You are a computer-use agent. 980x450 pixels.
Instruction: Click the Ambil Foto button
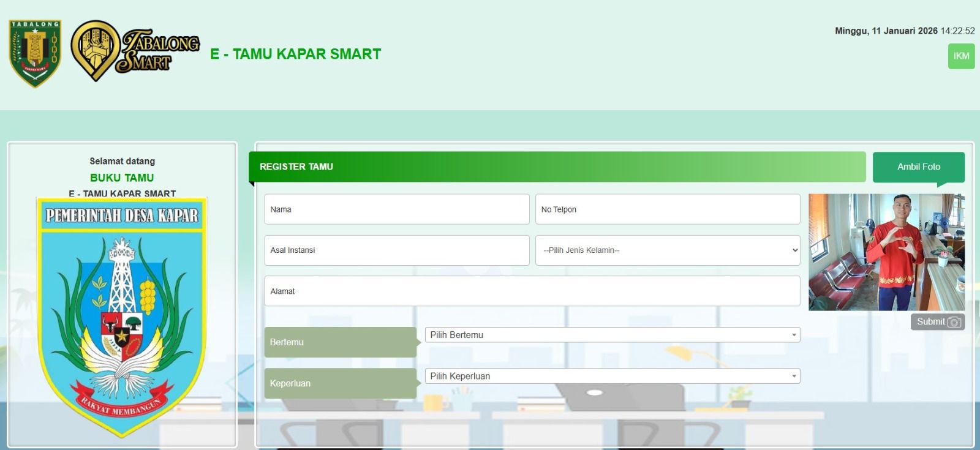(918, 167)
